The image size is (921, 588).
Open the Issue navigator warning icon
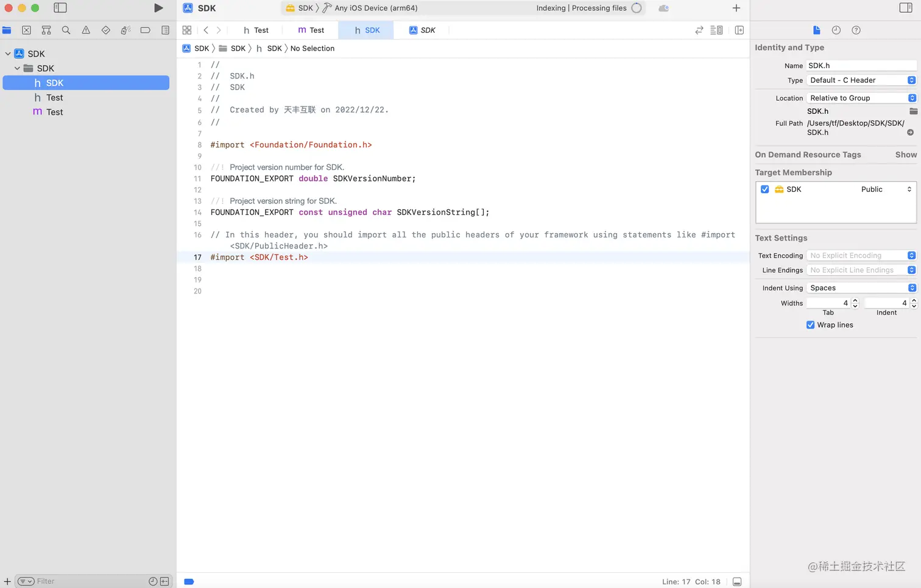[86, 30]
